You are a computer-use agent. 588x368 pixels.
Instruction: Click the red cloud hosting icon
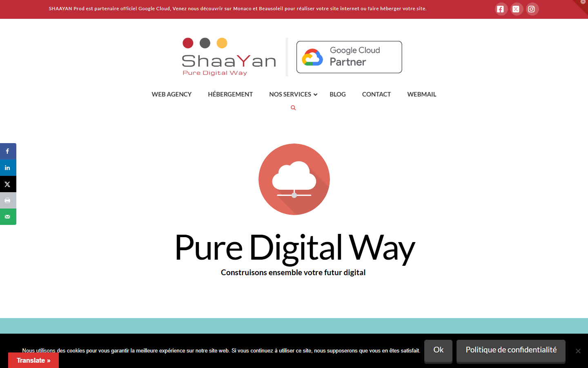(294, 179)
